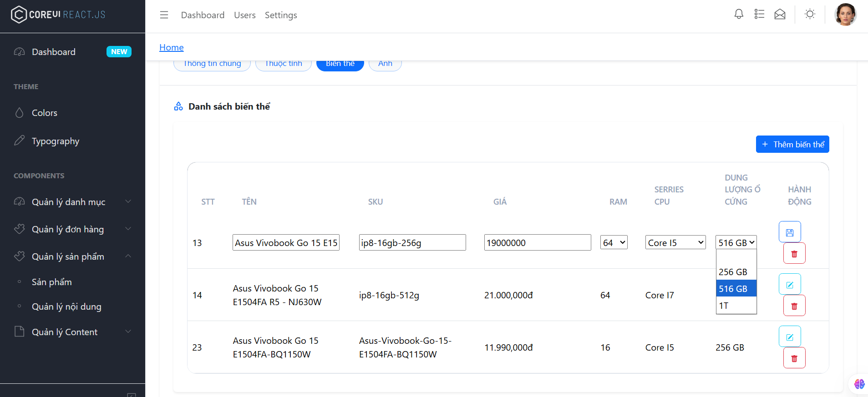Open Users in the top navigation
This screenshot has height=397, width=868.
point(245,15)
